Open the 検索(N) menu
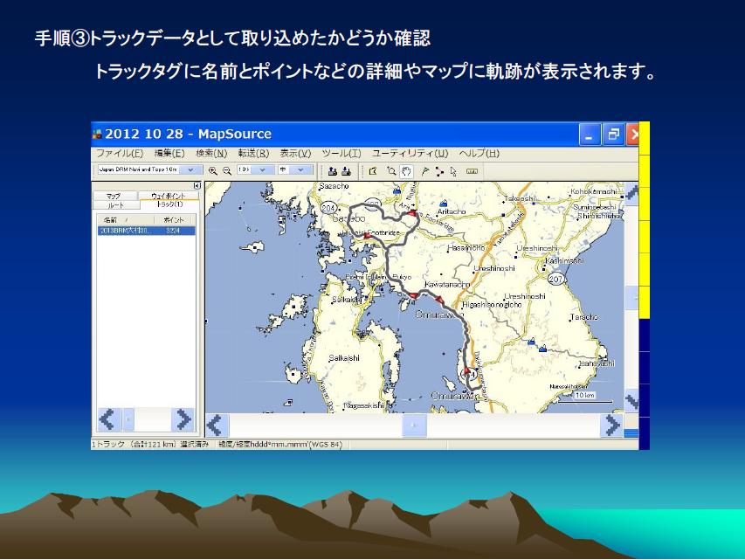 tap(211, 154)
